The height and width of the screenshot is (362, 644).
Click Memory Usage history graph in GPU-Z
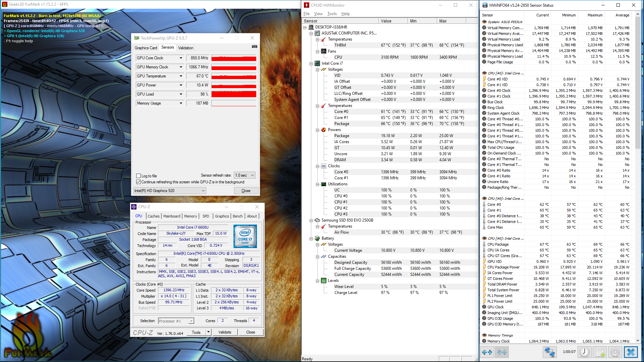click(234, 103)
